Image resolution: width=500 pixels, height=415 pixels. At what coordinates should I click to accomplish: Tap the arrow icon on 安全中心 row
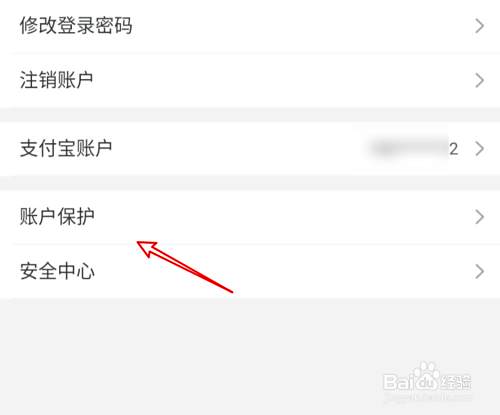click(479, 271)
